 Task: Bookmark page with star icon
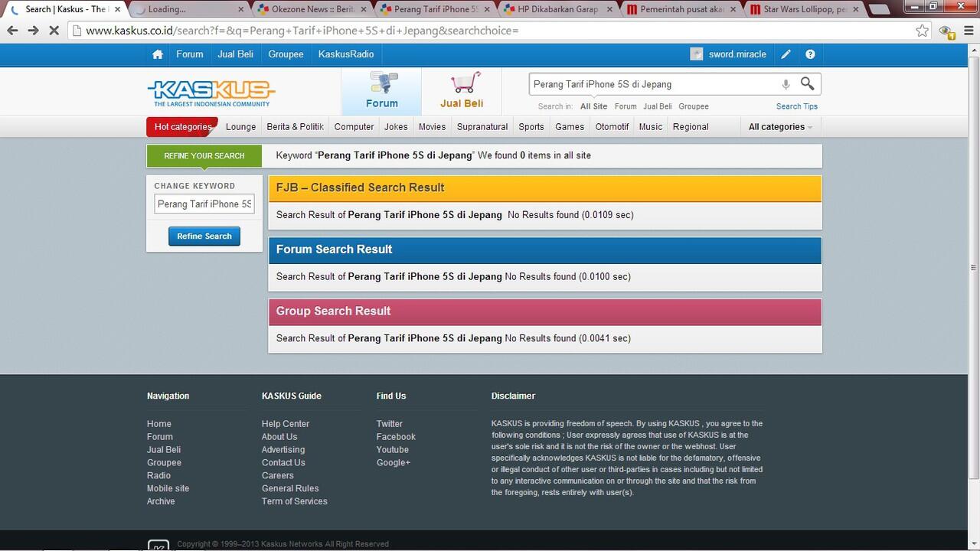point(922,31)
